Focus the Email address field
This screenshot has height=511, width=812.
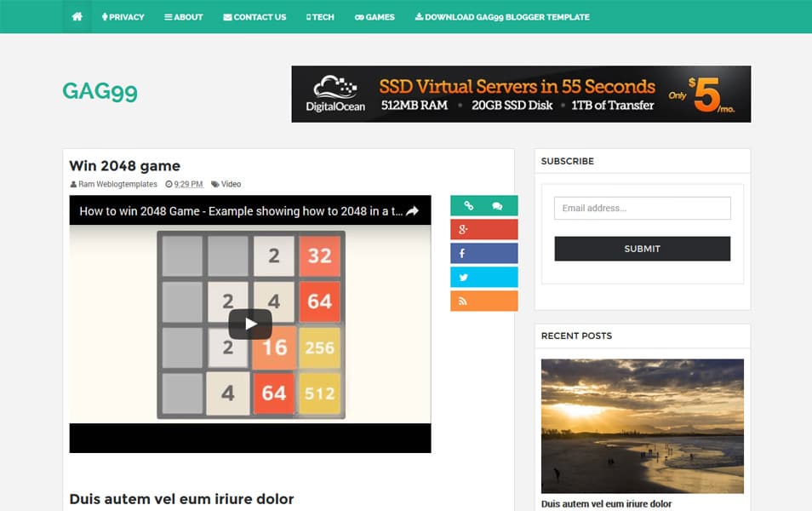(642, 209)
